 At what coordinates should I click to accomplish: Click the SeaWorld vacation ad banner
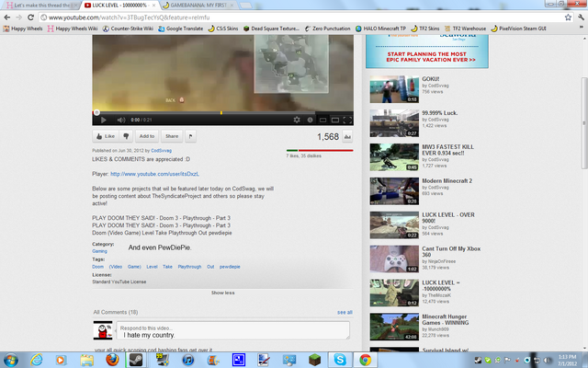427,52
